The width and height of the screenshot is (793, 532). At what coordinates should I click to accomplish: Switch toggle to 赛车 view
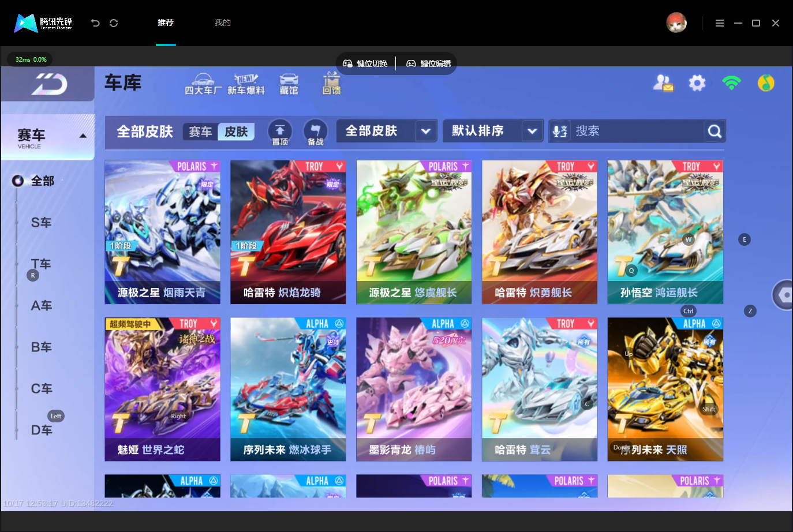pyautogui.click(x=200, y=132)
